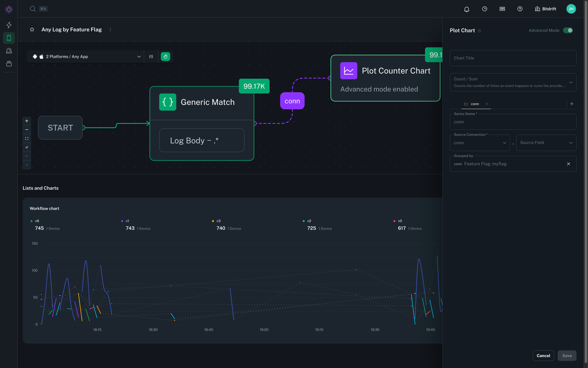Expand the Source Field dropdown
Image resolution: width=588 pixels, height=368 pixels.
click(x=546, y=142)
